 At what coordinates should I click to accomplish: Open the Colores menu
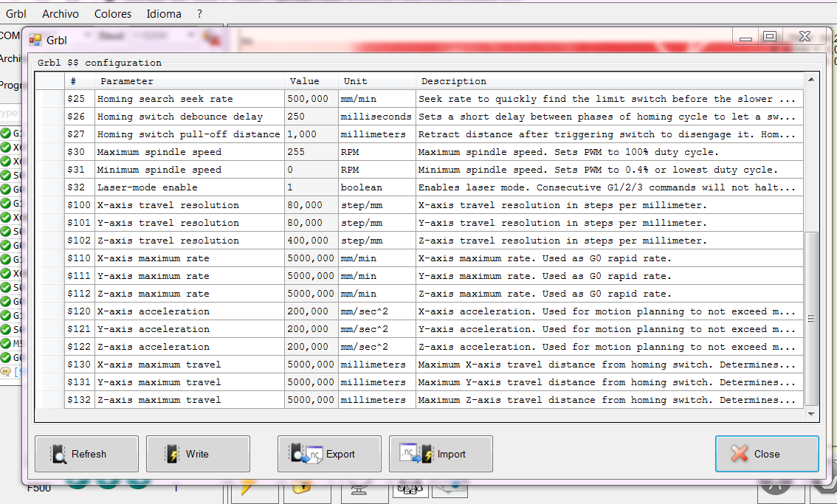[113, 14]
